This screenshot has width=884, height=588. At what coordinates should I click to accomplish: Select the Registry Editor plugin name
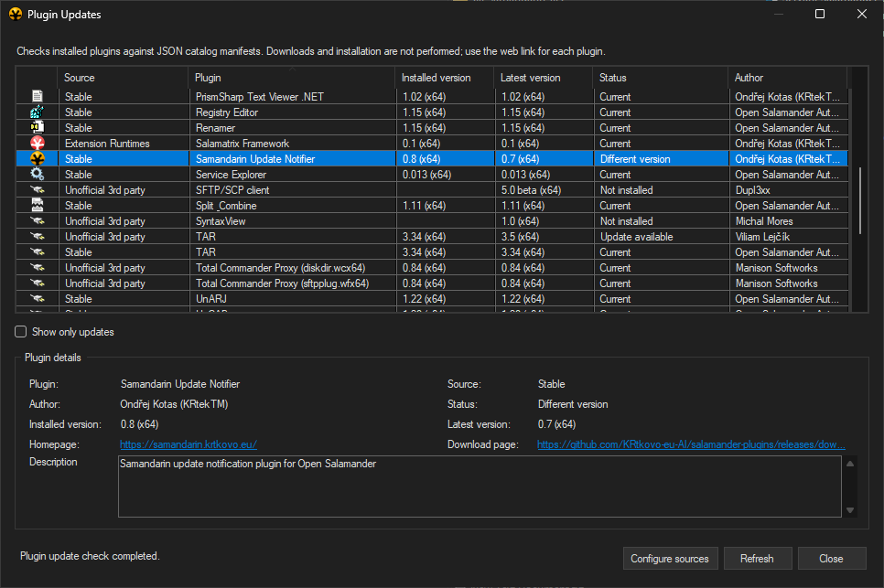pos(227,112)
